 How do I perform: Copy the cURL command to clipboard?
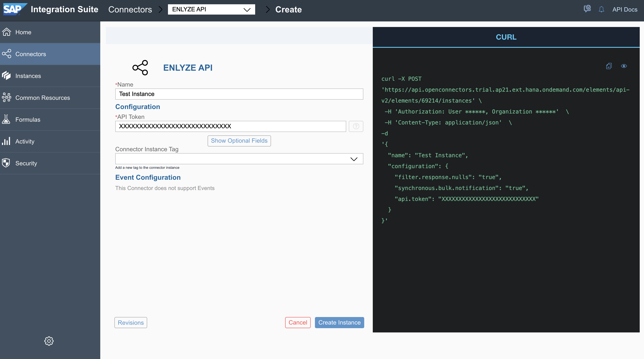point(609,66)
